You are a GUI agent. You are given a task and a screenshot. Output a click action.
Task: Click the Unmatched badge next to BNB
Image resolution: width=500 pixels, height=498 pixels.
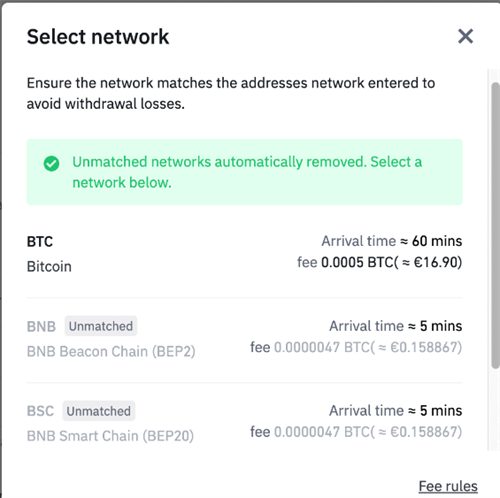[x=101, y=326]
